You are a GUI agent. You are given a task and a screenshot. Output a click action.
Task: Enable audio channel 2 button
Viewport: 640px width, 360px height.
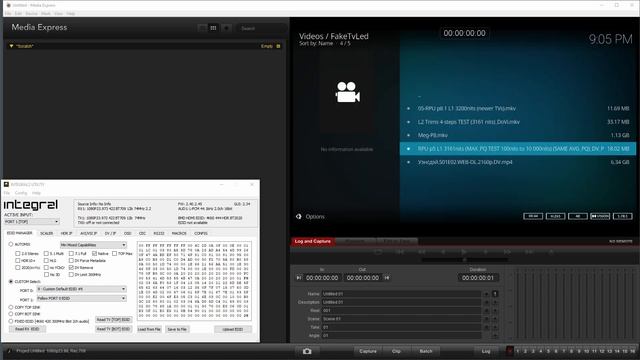click(525, 351)
